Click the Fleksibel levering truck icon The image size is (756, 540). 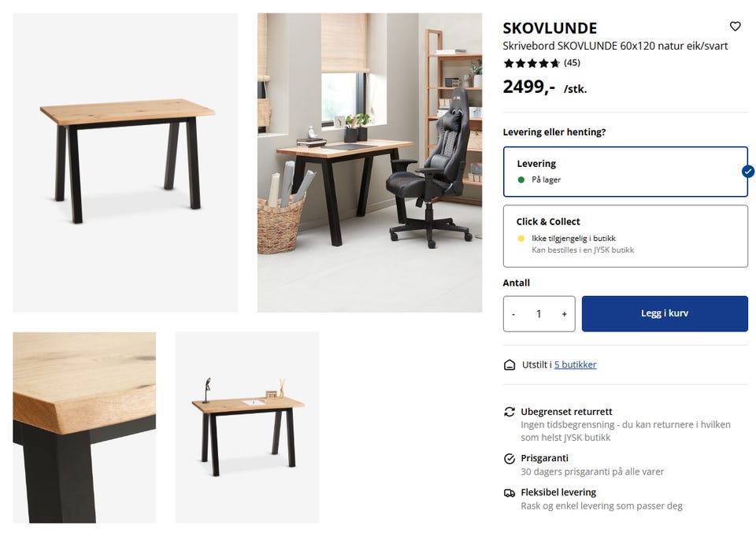point(510,493)
